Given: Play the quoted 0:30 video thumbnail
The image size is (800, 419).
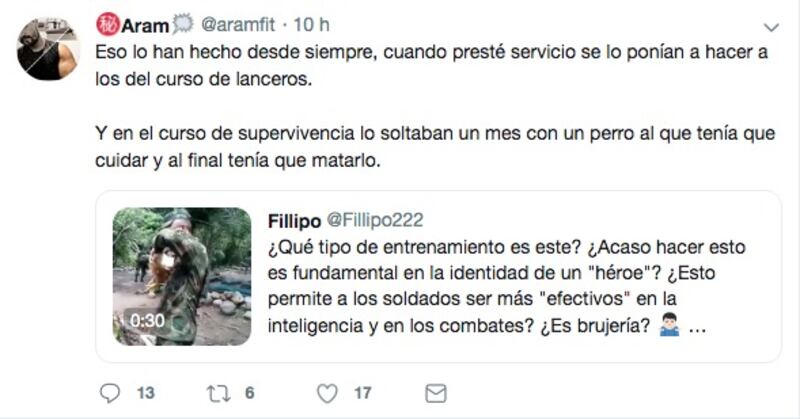Looking at the screenshot, I should click(182, 276).
